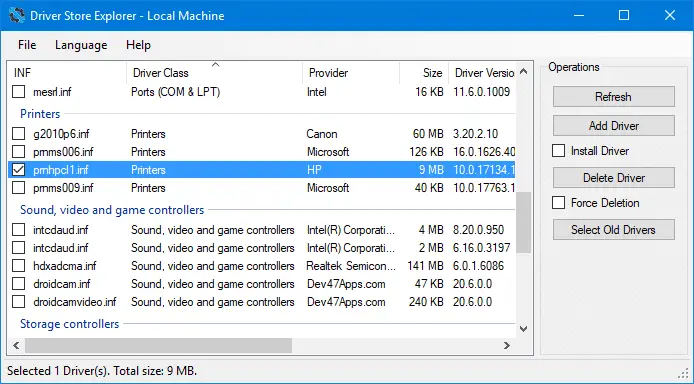Viewport: 694px width, 384px height.
Task: Open the Help menu
Action: [138, 45]
